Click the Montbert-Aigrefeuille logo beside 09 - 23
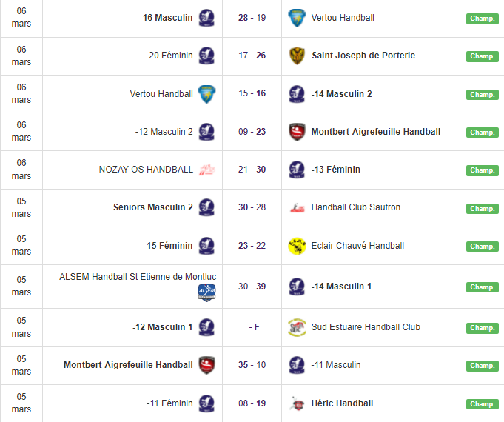Viewport: 504px width, 422px height. point(297,132)
